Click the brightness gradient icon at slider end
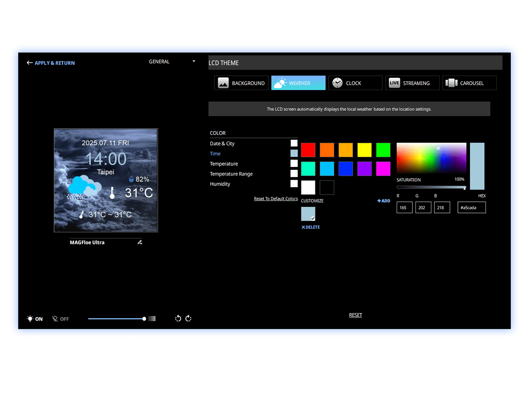This screenshot has height=420, width=529. coord(152,319)
